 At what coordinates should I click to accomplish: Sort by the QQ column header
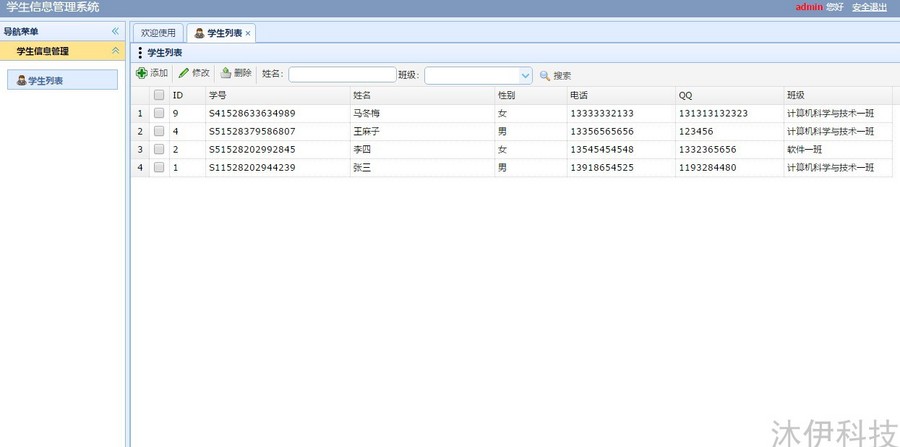tap(730, 95)
